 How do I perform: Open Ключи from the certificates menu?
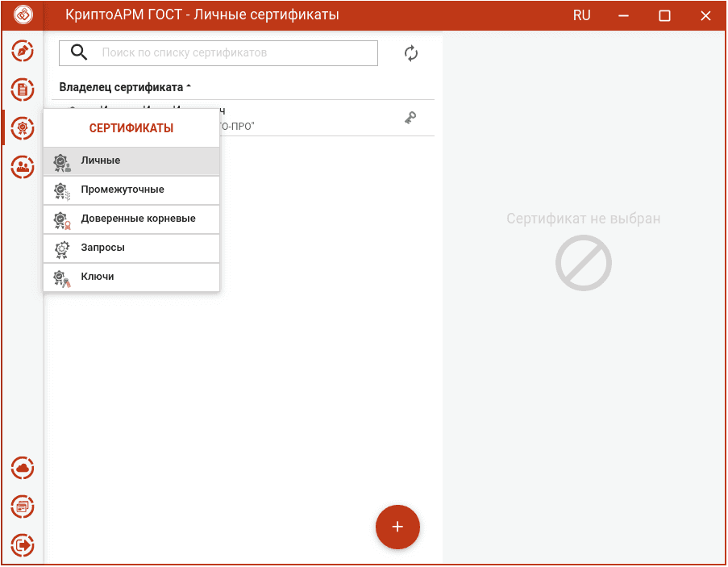coord(131,277)
